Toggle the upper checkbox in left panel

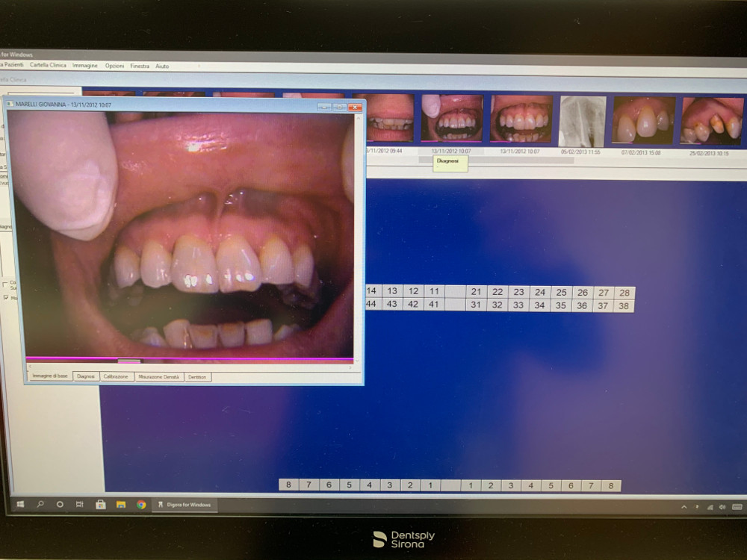point(6,284)
